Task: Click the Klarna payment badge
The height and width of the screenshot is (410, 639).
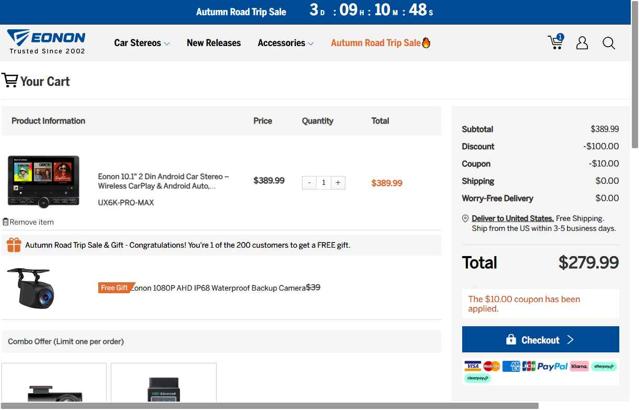Action: pyautogui.click(x=579, y=366)
